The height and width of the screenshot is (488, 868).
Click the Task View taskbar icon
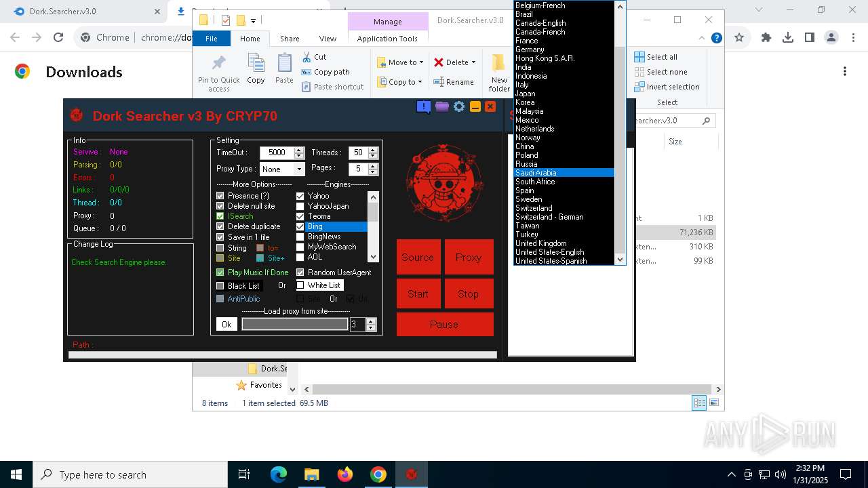[x=244, y=474]
